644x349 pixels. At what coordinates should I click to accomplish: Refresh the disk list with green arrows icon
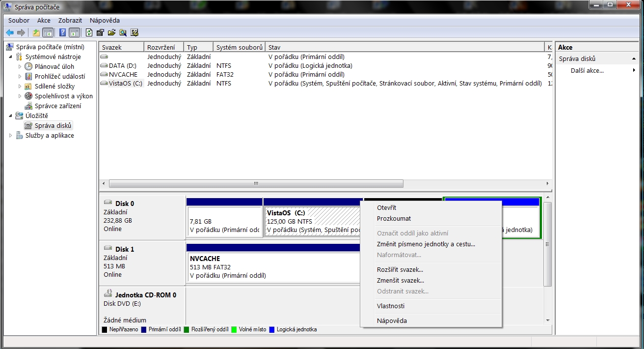click(x=89, y=33)
